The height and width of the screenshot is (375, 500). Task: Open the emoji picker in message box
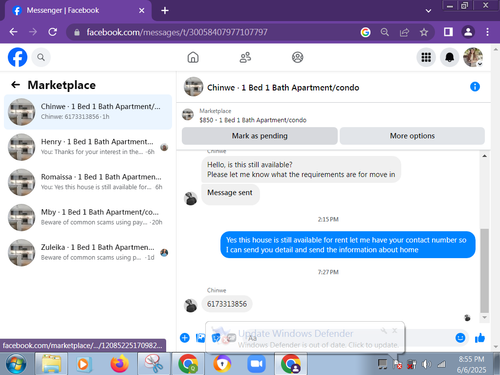(x=460, y=338)
